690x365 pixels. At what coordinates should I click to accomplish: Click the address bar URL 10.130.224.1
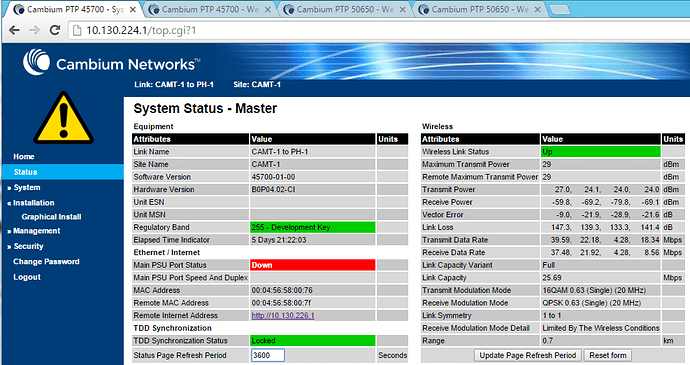pyautogui.click(x=141, y=30)
